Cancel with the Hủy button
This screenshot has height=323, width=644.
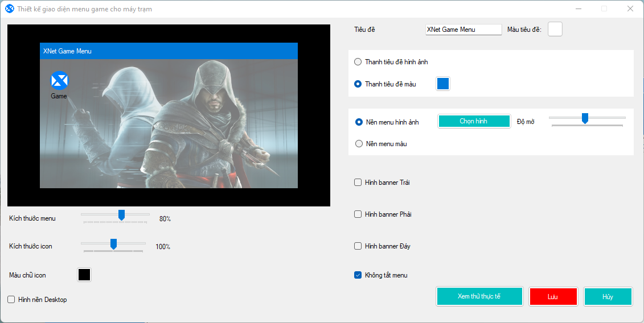click(x=608, y=296)
